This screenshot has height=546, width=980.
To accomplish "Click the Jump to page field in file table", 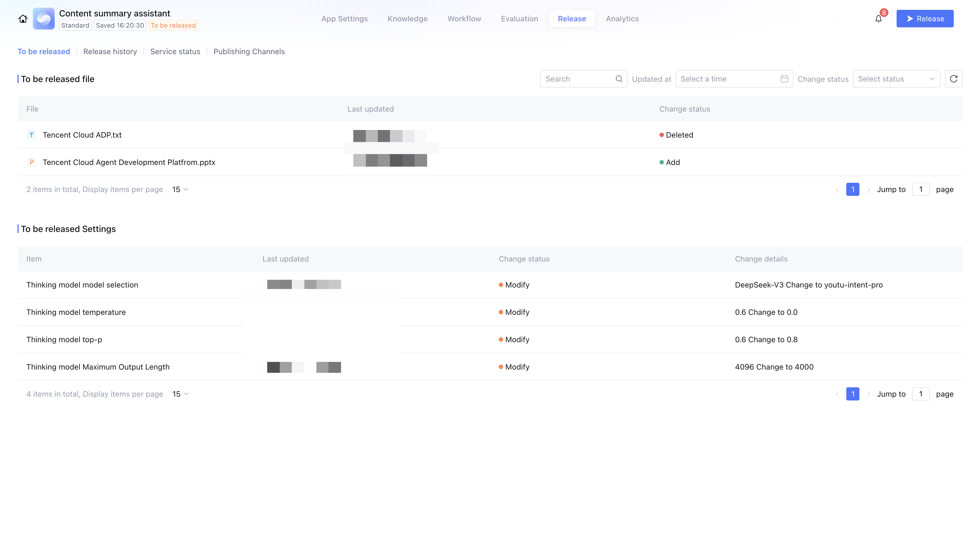I will pyautogui.click(x=921, y=190).
